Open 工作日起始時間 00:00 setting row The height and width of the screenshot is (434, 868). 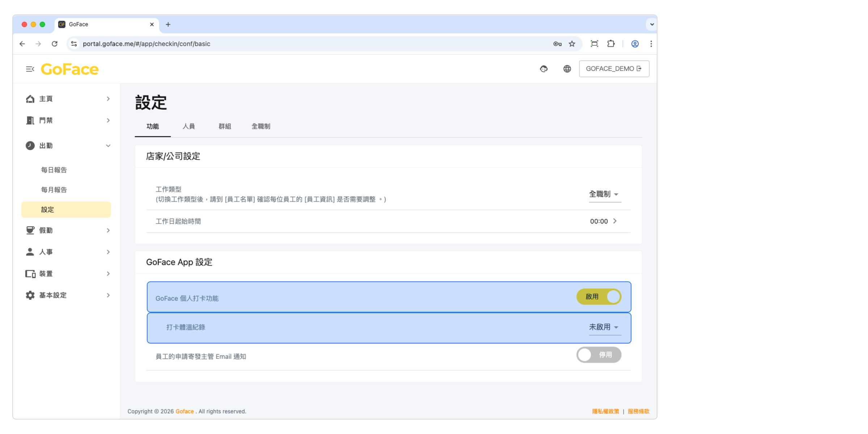pos(603,221)
